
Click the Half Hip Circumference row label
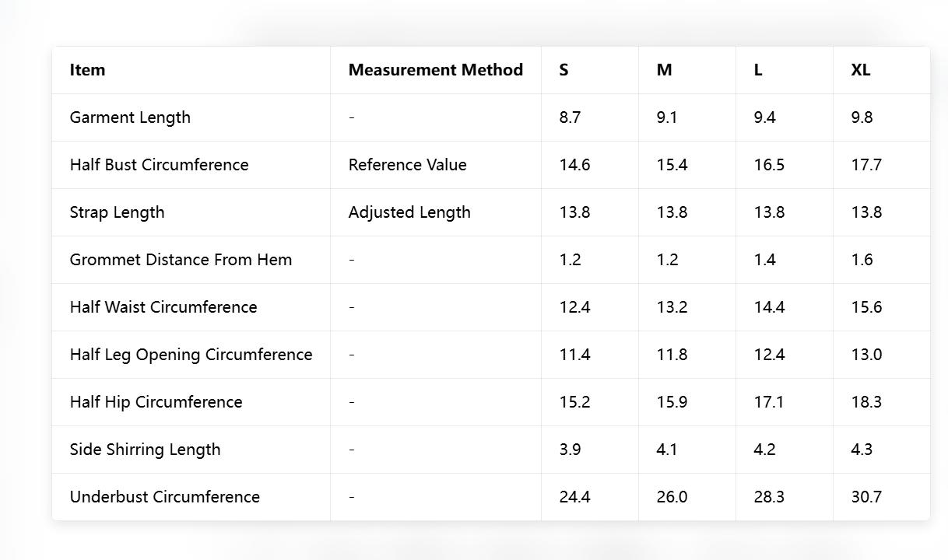click(x=156, y=402)
